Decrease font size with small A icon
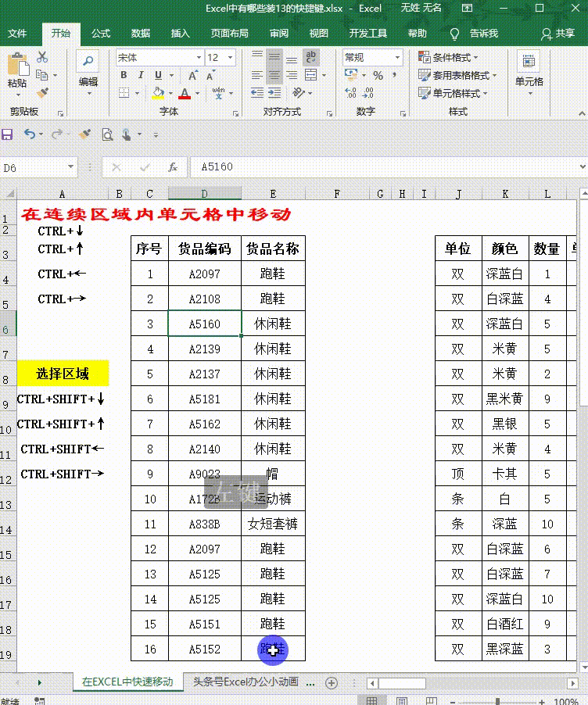Image resolution: width=588 pixels, height=705 pixels. (x=210, y=75)
